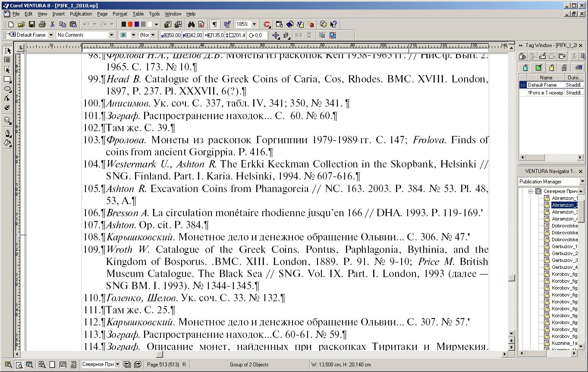588x372 pixels.
Task: Create a new publication with New icon
Action: [x=11, y=25]
